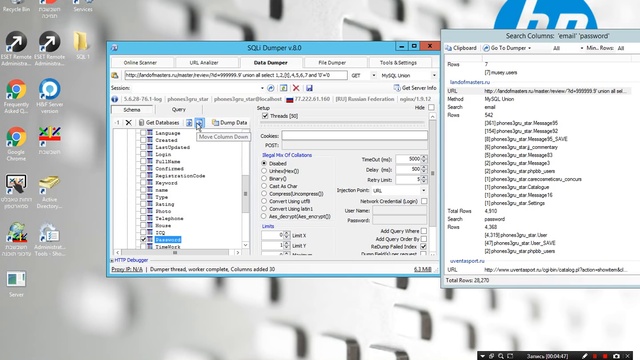Select the SQL 1 folder on desktop
Image resolution: width=640 pixels, height=360 pixels.
[82, 45]
